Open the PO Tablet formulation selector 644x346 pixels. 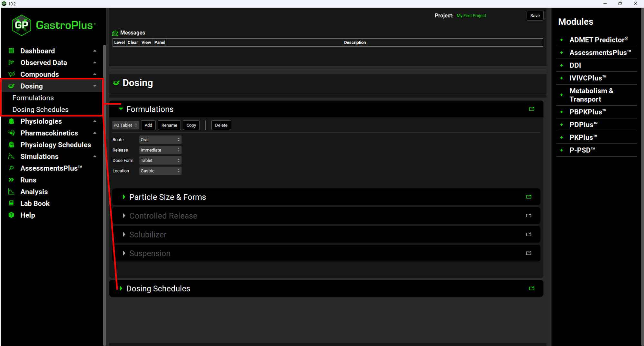click(125, 125)
